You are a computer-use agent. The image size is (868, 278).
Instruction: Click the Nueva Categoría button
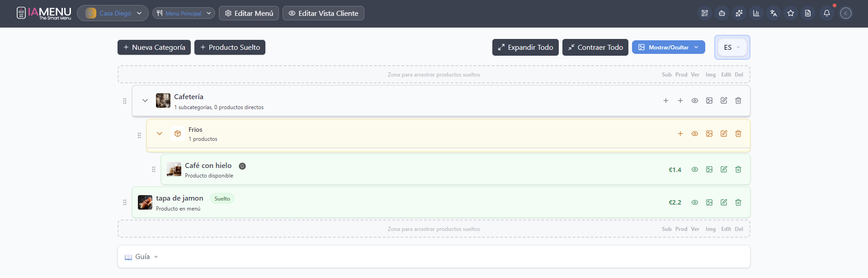[154, 48]
